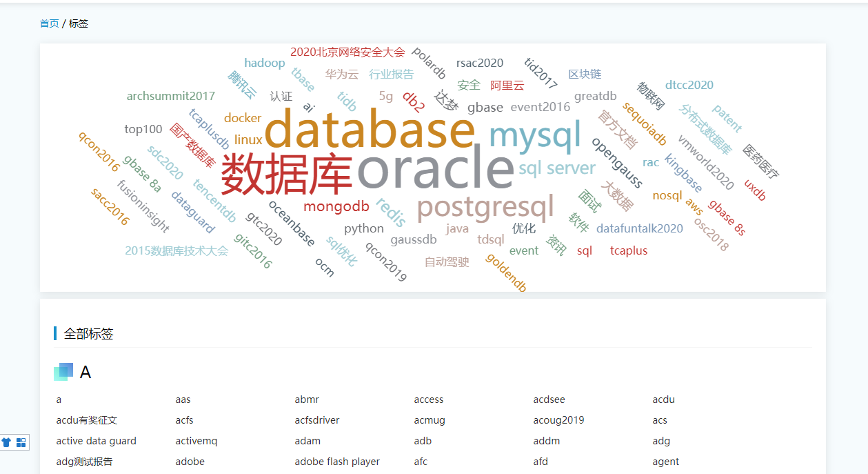Viewport: 868px width, 474px height.
Task: Open the 'adg测试报告' tag link
Action: [x=84, y=462]
